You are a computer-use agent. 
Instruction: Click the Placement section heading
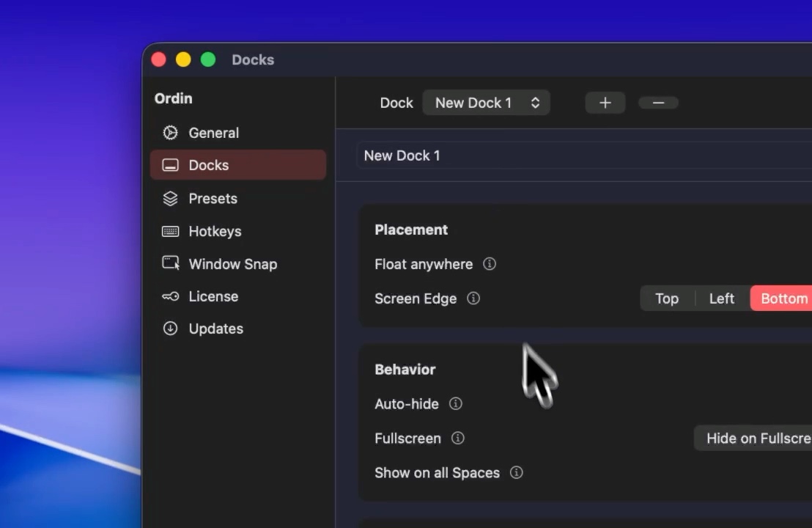click(x=411, y=230)
